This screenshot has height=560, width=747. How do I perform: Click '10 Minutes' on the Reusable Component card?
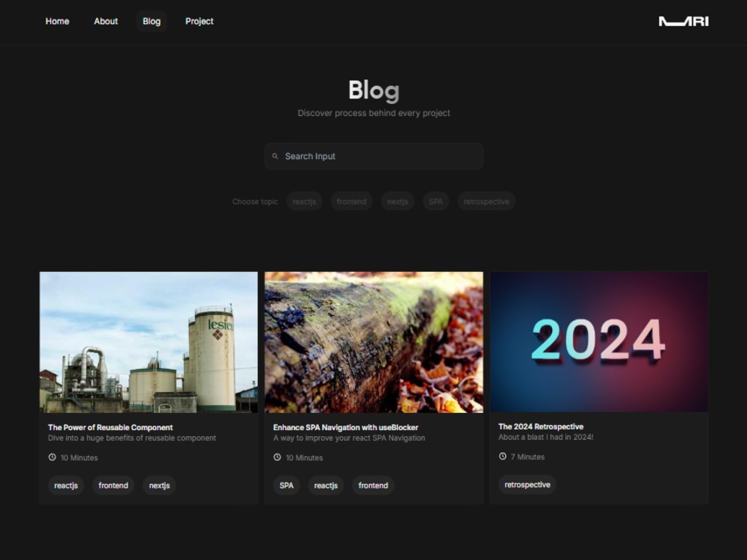coord(79,458)
